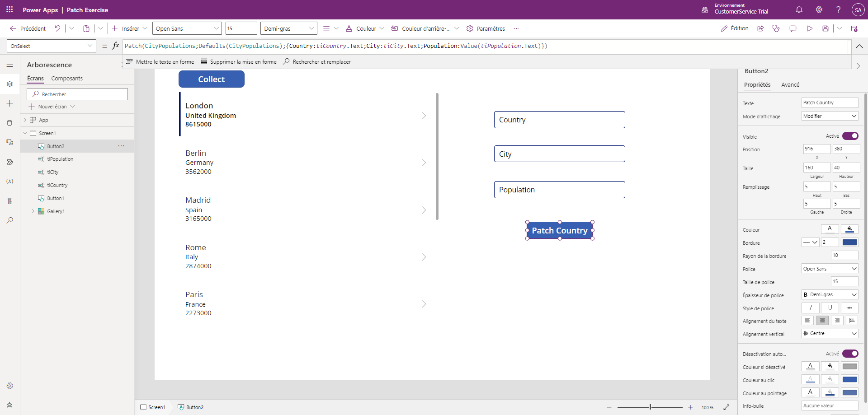Open the search magnifier in sidebar
Viewport: 868px width, 415px height.
tap(9, 220)
